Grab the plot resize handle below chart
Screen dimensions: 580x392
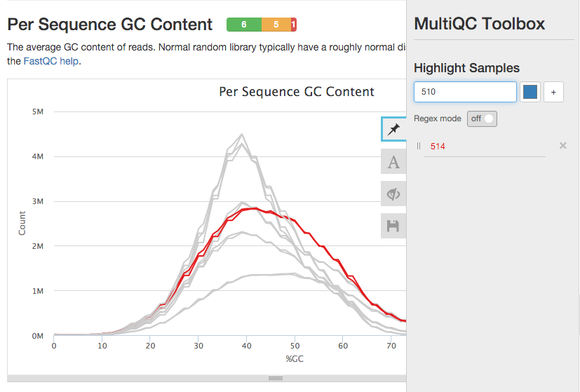(x=276, y=378)
